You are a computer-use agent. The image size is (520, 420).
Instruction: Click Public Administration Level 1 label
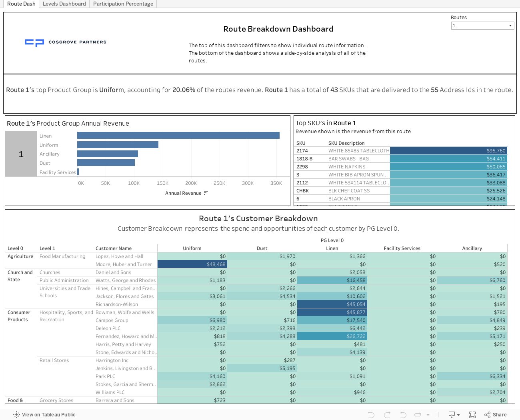[64, 280]
